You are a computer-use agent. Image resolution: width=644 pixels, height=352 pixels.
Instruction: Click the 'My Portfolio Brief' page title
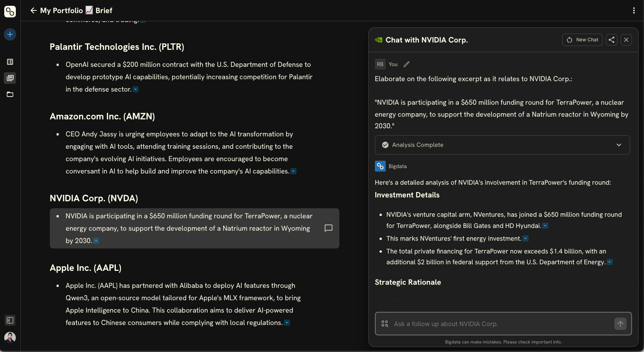76,10
